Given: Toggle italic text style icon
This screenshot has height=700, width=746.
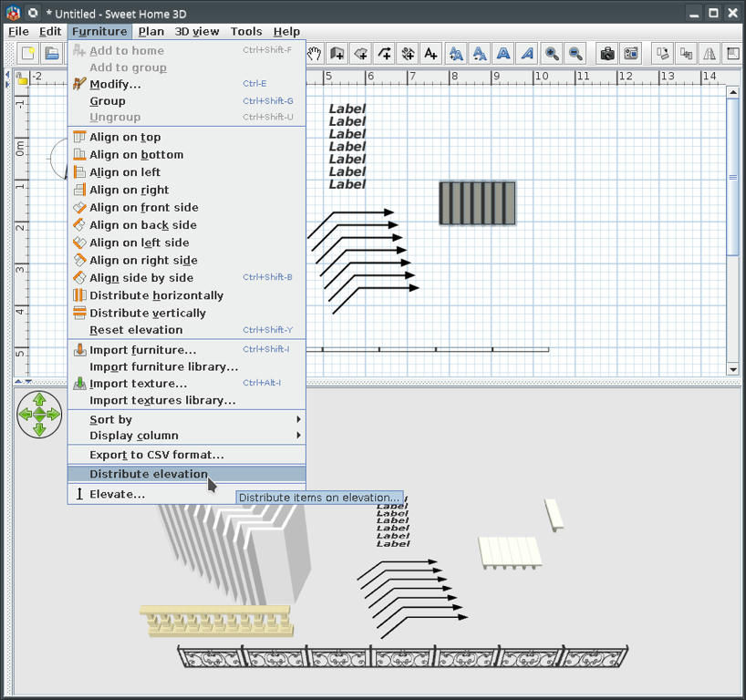Looking at the screenshot, I should pos(527,53).
